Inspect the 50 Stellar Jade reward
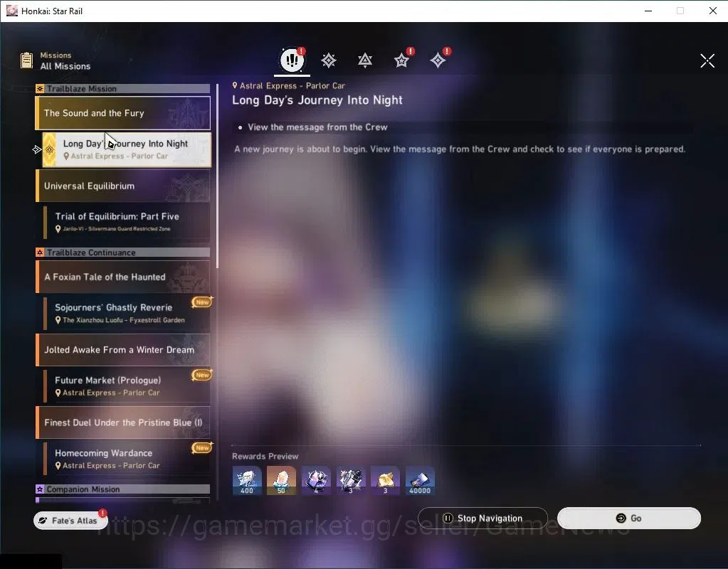728x569 pixels. tap(281, 480)
